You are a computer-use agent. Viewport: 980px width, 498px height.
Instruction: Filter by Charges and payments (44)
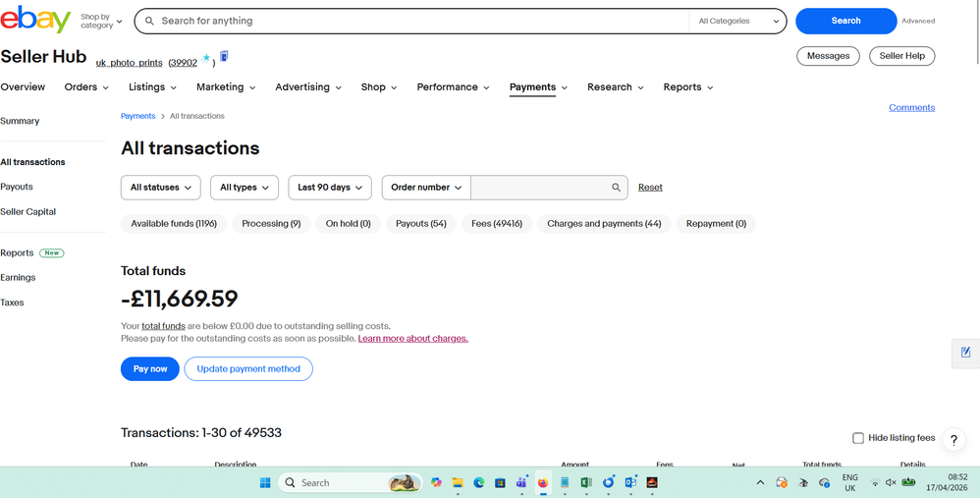pos(604,224)
